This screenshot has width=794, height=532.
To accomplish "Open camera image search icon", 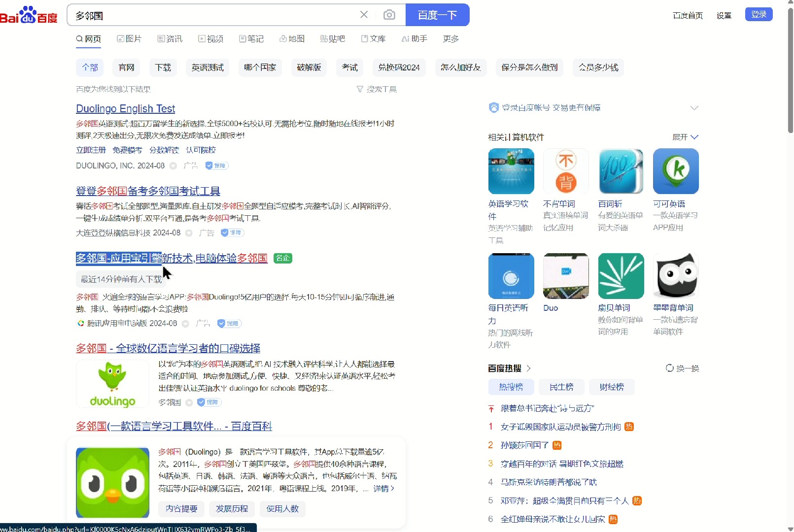I will point(389,15).
